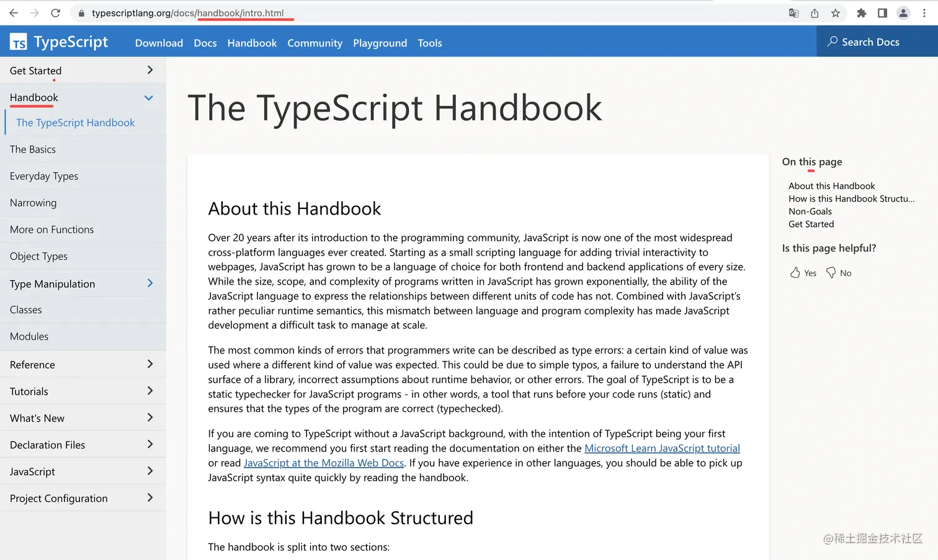Click the What's New sidebar label
The width and height of the screenshot is (938, 560).
click(x=37, y=418)
